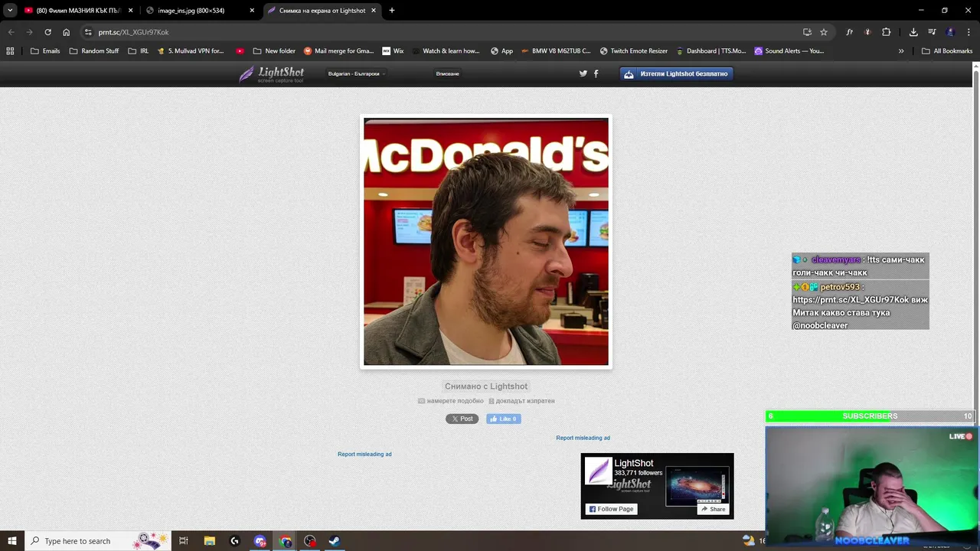
Task: Click the Lightshot logo in the site header
Action: pos(272,73)
